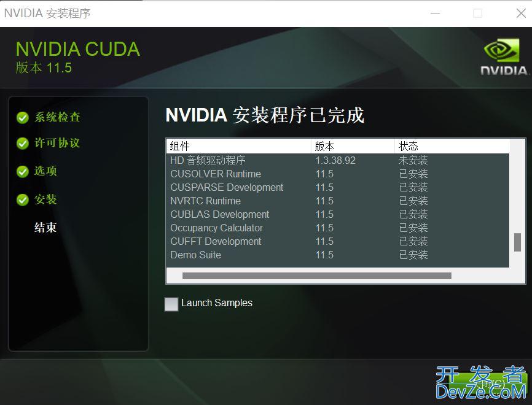Screen dimensions: 532x405
Task: Click the green check beside 许可协议
Action: click(23, 144)
